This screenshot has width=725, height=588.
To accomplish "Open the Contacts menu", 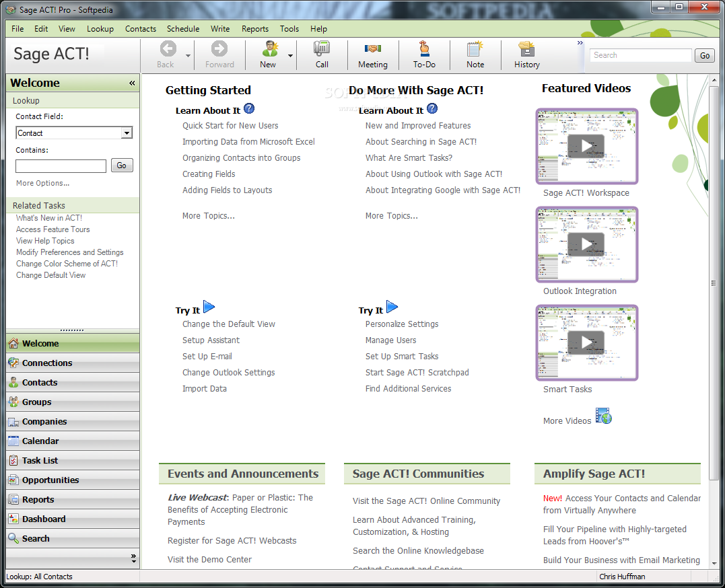I will click(x=141, y=29).
